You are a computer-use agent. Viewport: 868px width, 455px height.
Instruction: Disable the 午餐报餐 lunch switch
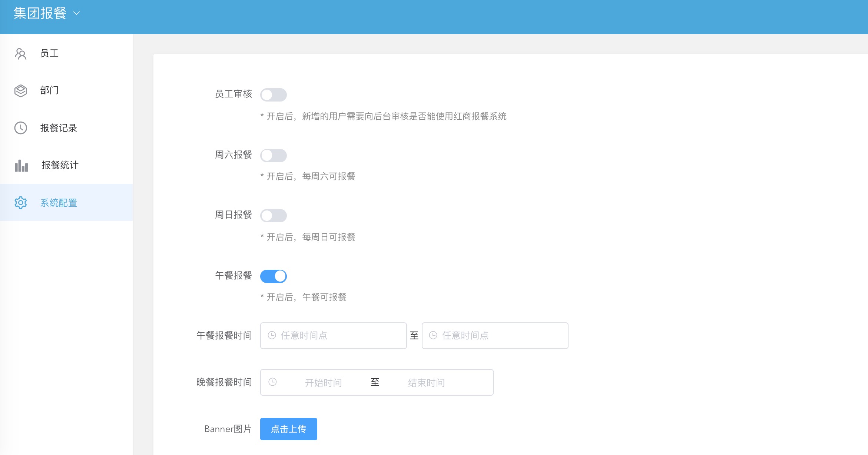(x=274, y=276)
